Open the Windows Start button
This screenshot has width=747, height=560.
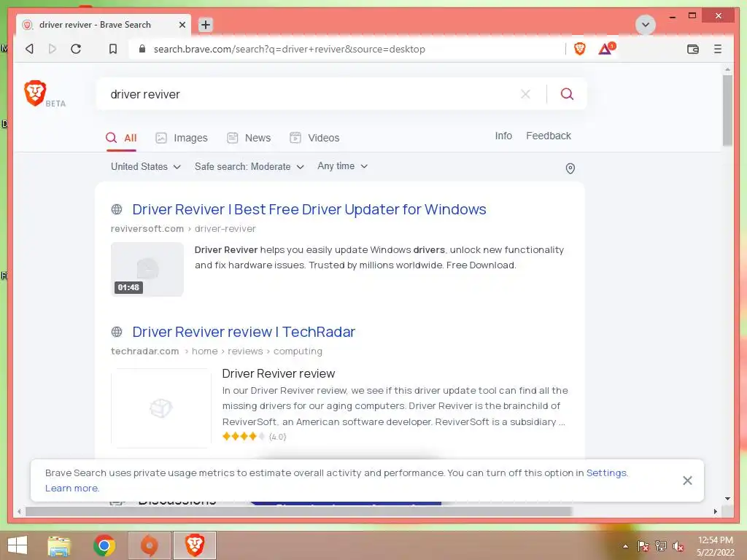(18, 545)
